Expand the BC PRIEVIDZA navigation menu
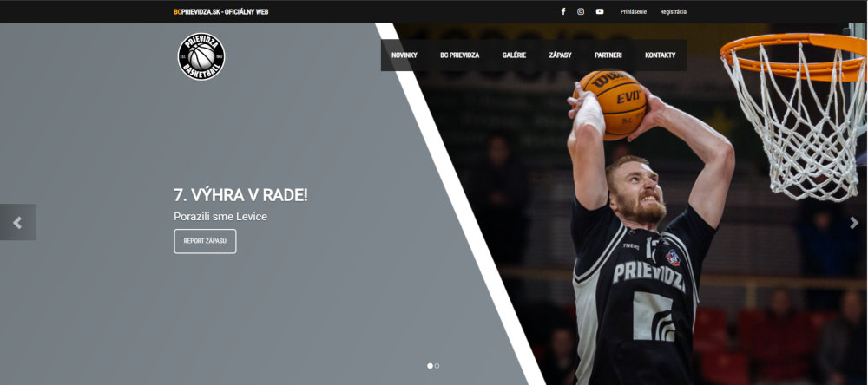 [x=459, y=55]
